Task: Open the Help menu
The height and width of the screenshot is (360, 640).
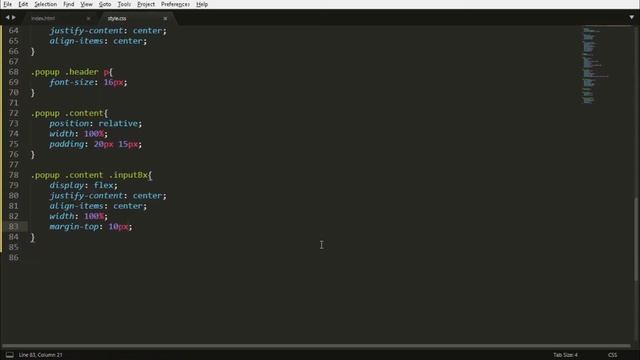Action: pos(202,4)
